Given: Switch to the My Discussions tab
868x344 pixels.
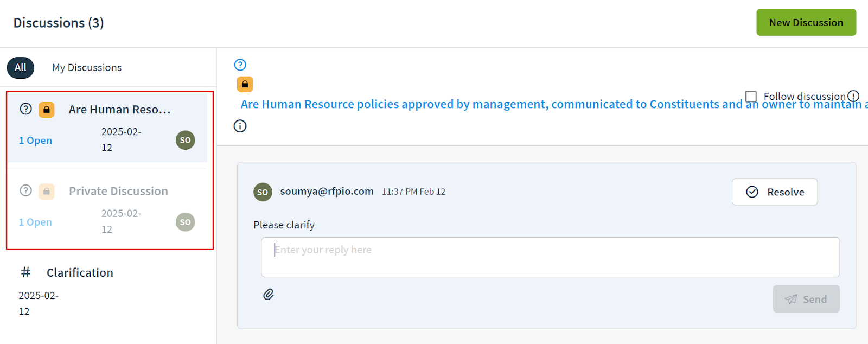Looking at the screenshot, I should [x=87, y=68].
